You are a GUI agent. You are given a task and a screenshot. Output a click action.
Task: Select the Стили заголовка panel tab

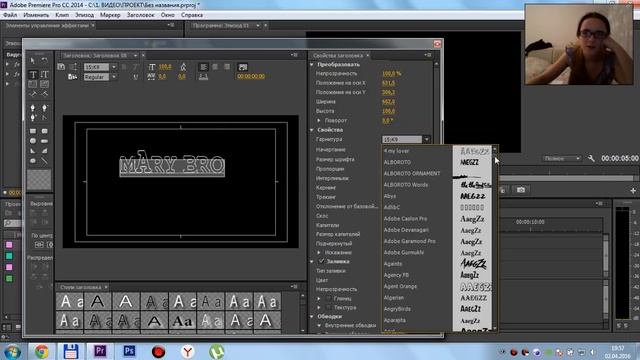pos(80,287)
